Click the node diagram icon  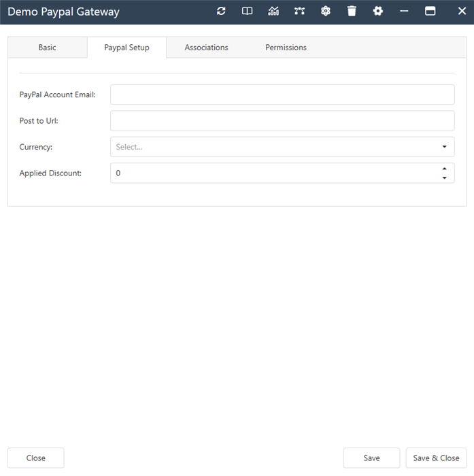[299, 12]
